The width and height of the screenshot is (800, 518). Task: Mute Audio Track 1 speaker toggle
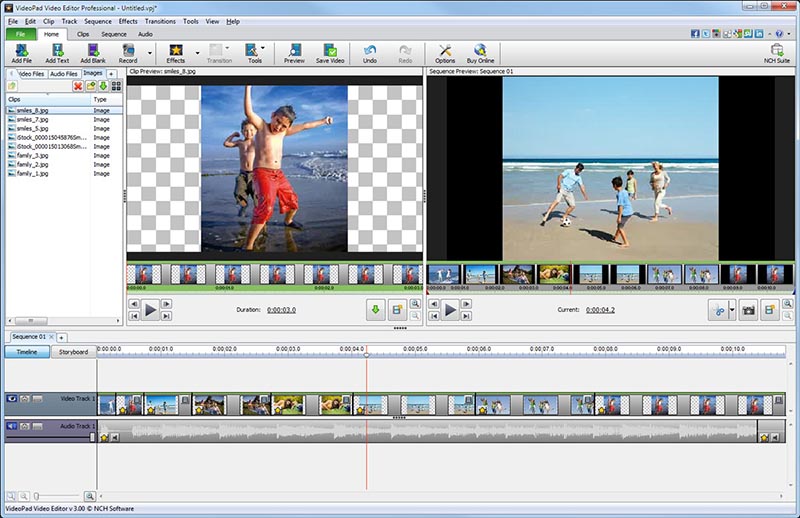click(x=12, y=427)
